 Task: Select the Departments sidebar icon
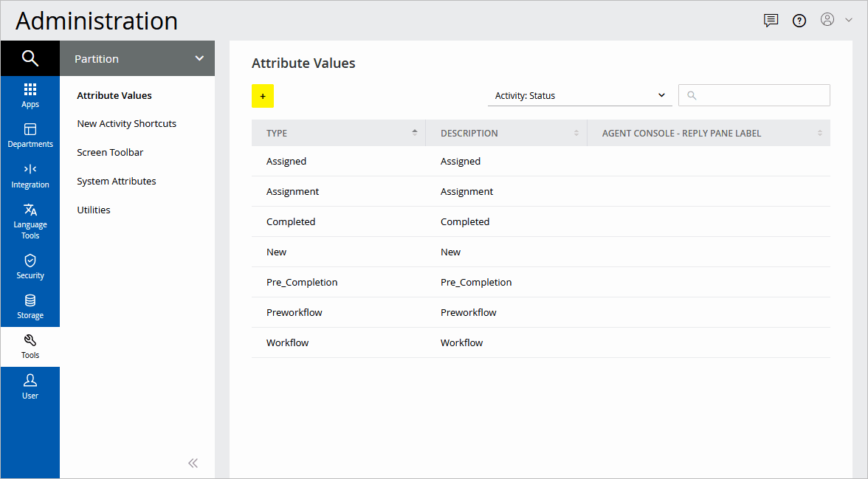click(30, 134)
